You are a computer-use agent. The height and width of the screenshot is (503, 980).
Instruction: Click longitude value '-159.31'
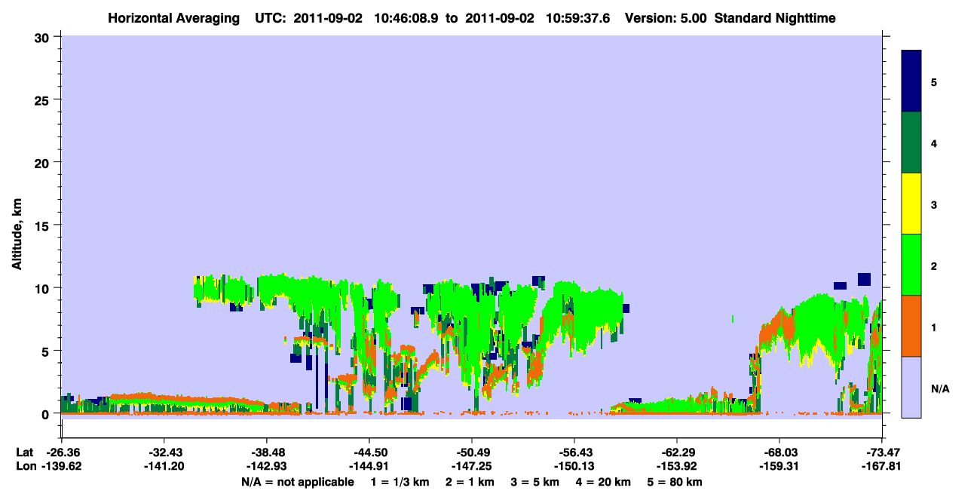779,466
